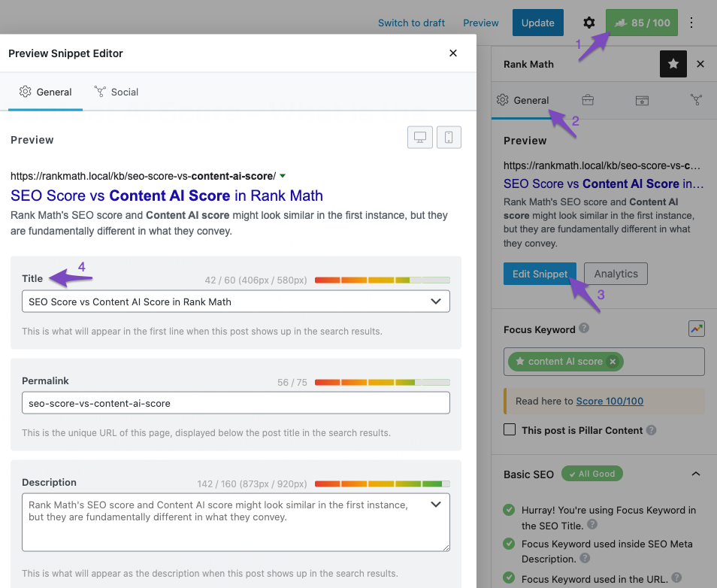Image resolution: width=717 pixels, height=588 pixels.
Task: Select the General tab in the Snippet Editor
Action: pyautogui.click(x=45, y=92)
